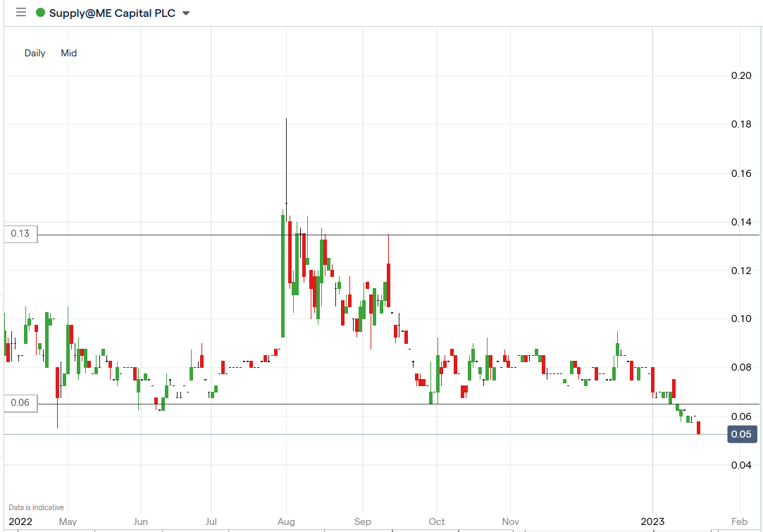763x532 pixels.
Task: Click the current price 0.05 tag
Action: pos(742,434)
